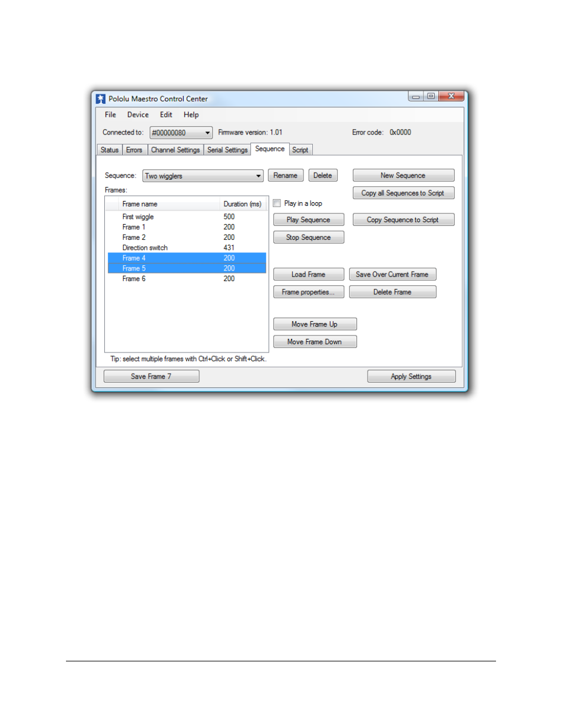Click Move Frame Down button
Viewport: 562px width, 728px height.
coord(315,342)
